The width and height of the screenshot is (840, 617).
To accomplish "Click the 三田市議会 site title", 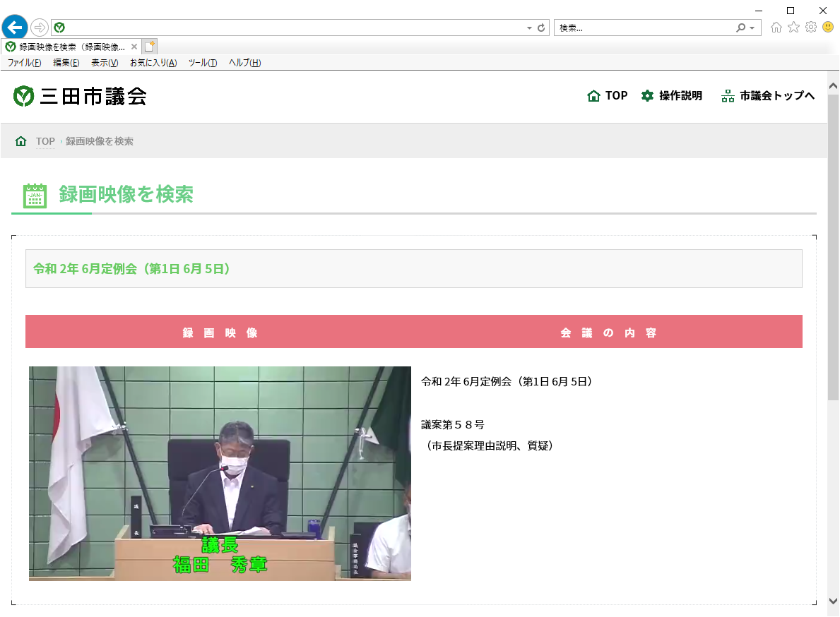I will (x=93, y=96).
